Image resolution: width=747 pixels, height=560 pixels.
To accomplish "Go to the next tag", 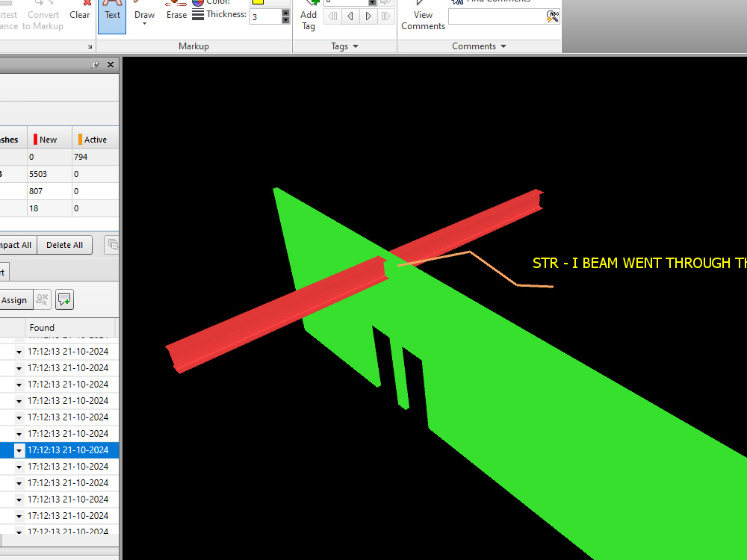I will [x=368, y=16].
